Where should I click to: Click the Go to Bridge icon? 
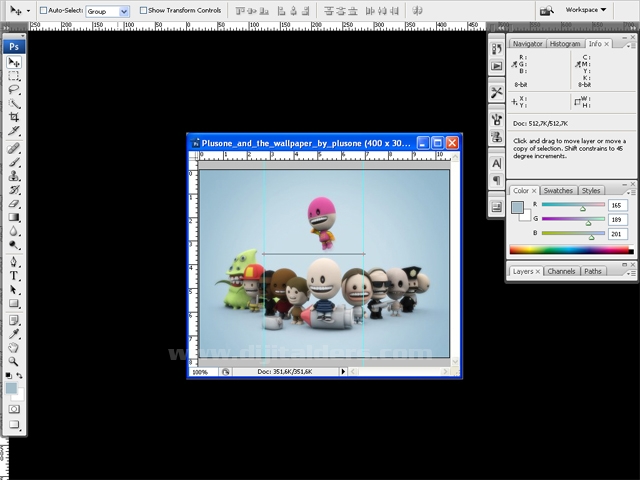[x=546, y=11]
